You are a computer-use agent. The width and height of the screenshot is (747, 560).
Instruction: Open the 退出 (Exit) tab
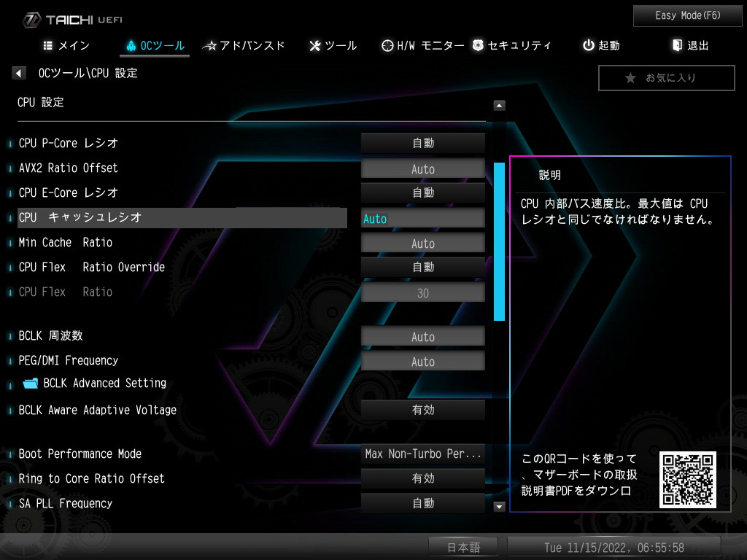pyautogui.click(x=690, y=45)
